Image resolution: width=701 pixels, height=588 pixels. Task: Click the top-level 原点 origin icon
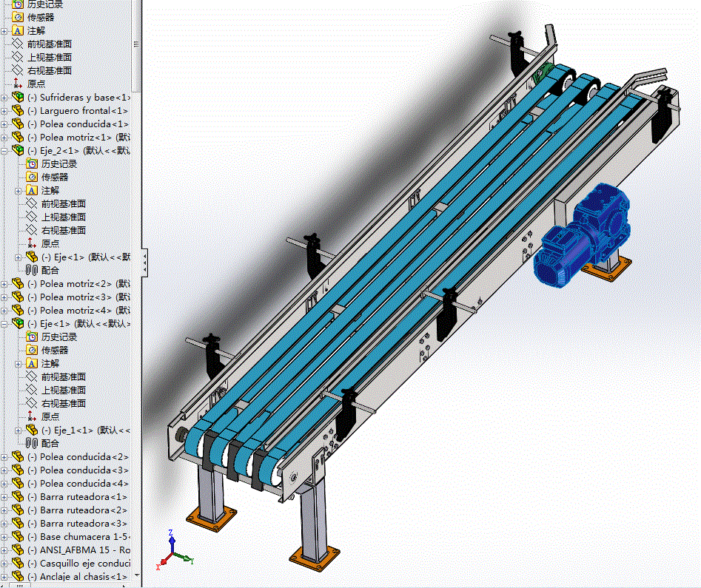point(18,84)
